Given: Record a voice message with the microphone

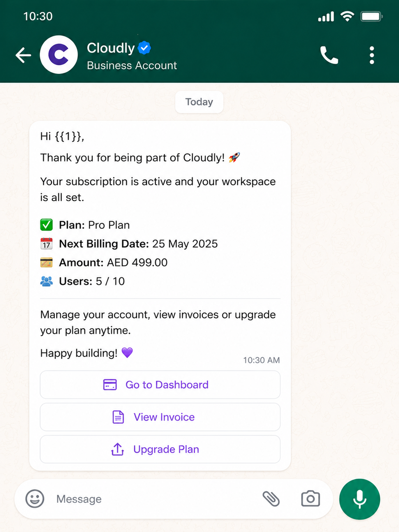Looking at the screenshot, I should point(360,499).
